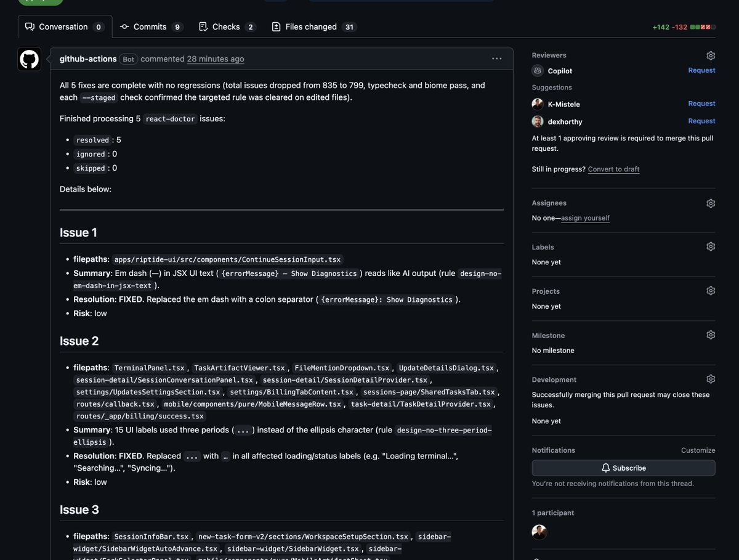The height and width of the screenshot is (560, 739).
Task: Click the Bot label badge
Action: pos(128,59)
